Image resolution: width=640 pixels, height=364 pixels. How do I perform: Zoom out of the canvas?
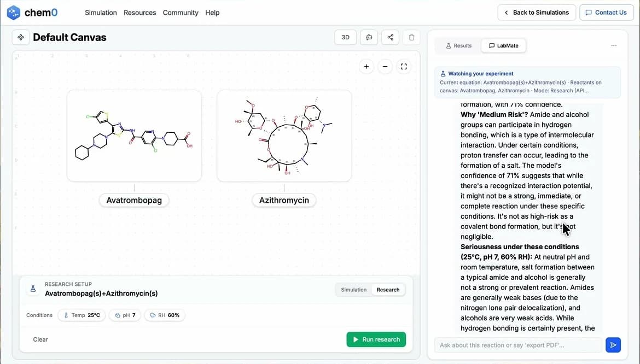(385, 67)
